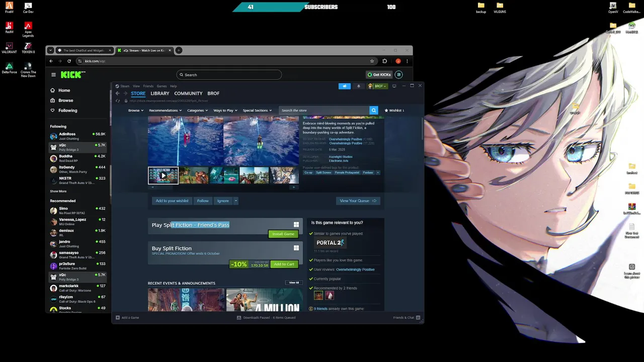Select the Split Fiction trailer thumbnail
644x362 pixels.
[163, 175]
